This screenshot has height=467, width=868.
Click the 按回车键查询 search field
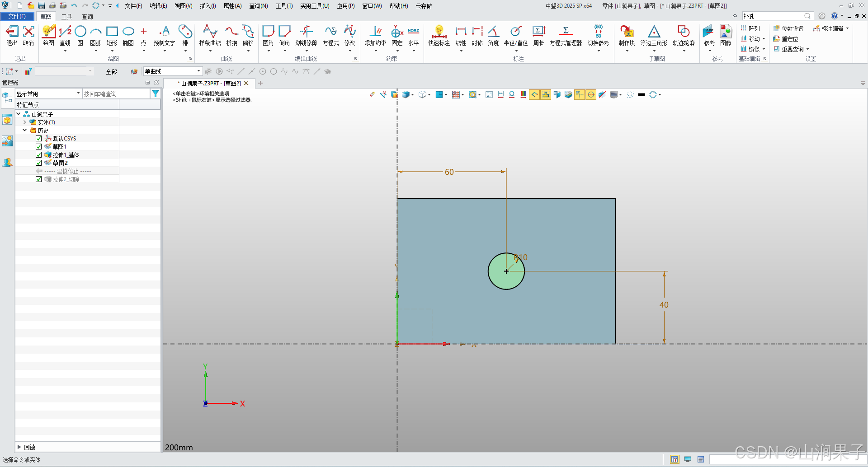(x=116, y=94)
